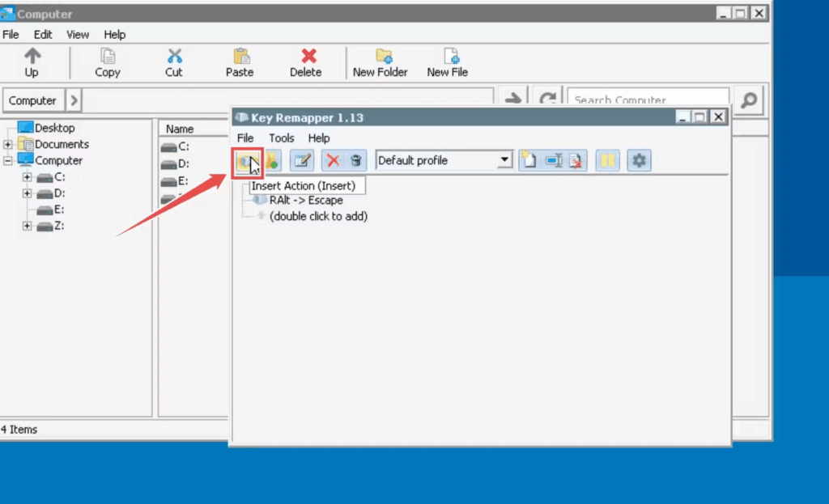The width and height of the screenshot is (829, 504).
Task: Open the View menu in file manager
Action: click(x=78, y=35)
